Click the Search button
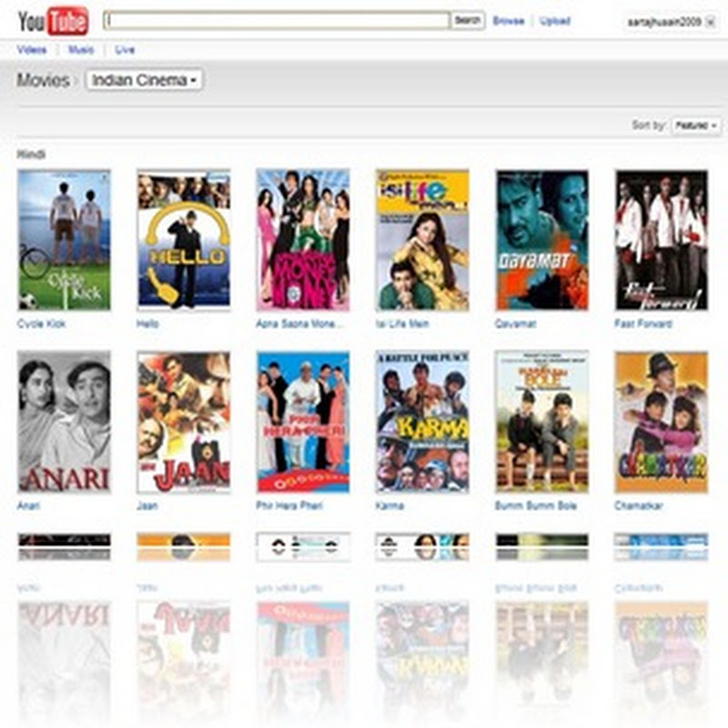The image size is (728, 728). tap(468, 20)
